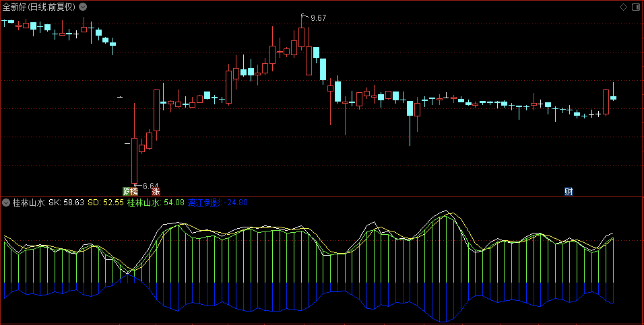Open the red 涨 marker below candles
The image size is (644, 325).
pos(156,191)
